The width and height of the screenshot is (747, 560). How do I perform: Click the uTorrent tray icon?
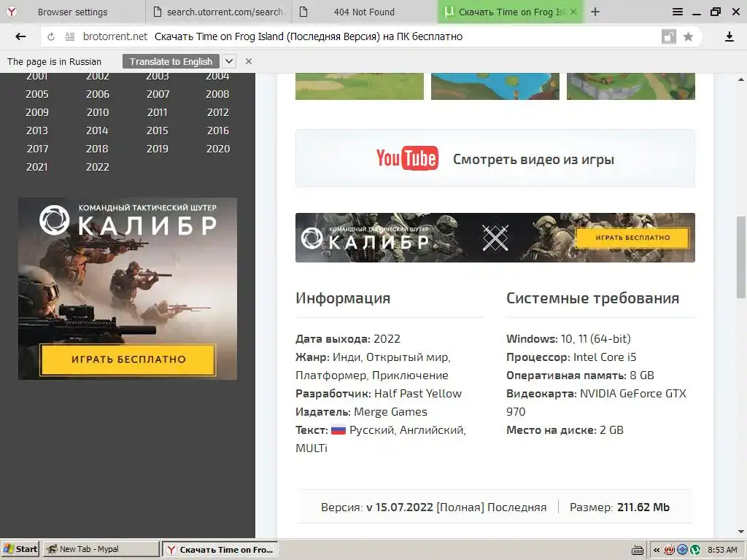(x=695, y=550)
